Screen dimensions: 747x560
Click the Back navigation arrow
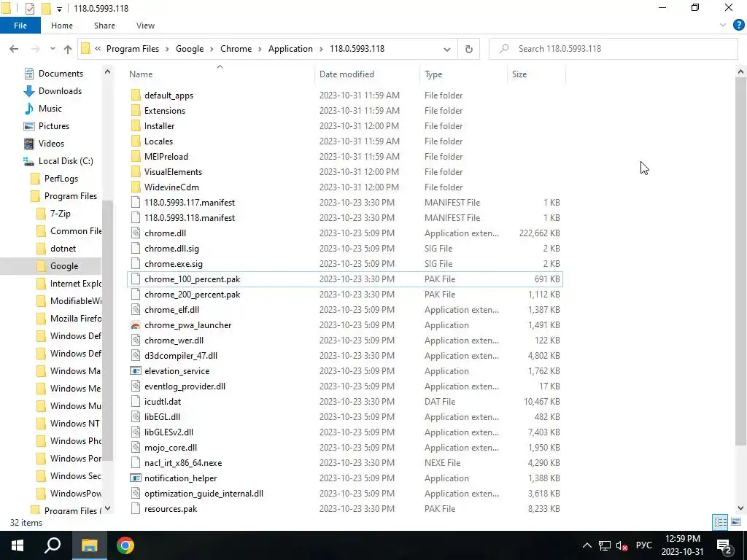[14, 49]
